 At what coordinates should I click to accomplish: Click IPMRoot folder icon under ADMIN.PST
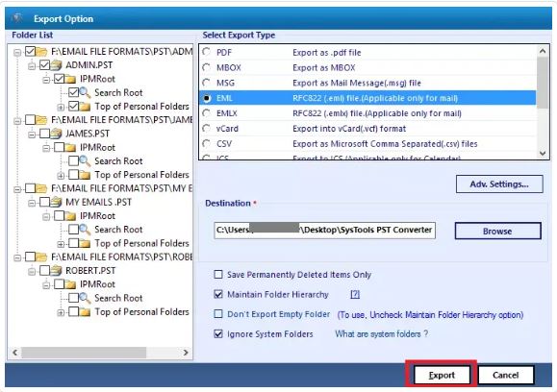point(70,79)
